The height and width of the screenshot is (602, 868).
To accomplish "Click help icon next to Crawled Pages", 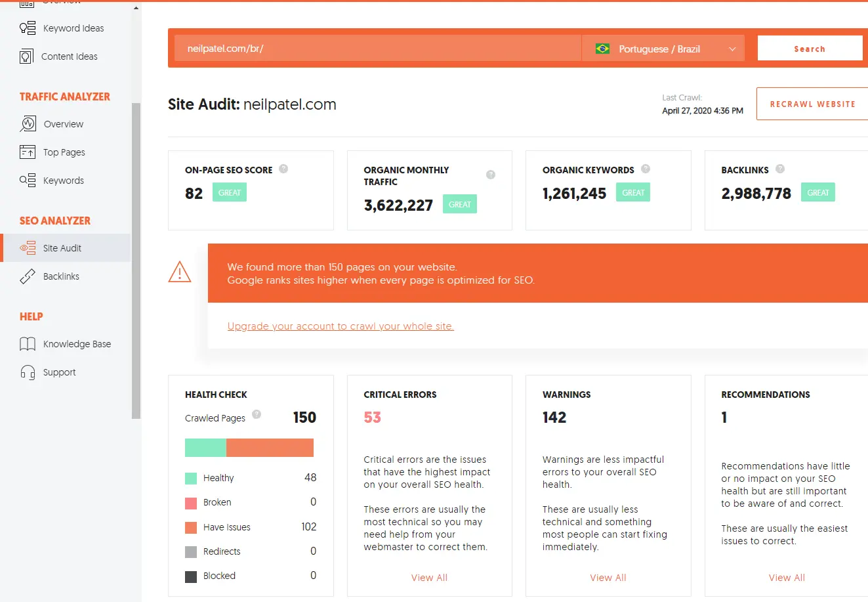I will [x=257, y=414].
